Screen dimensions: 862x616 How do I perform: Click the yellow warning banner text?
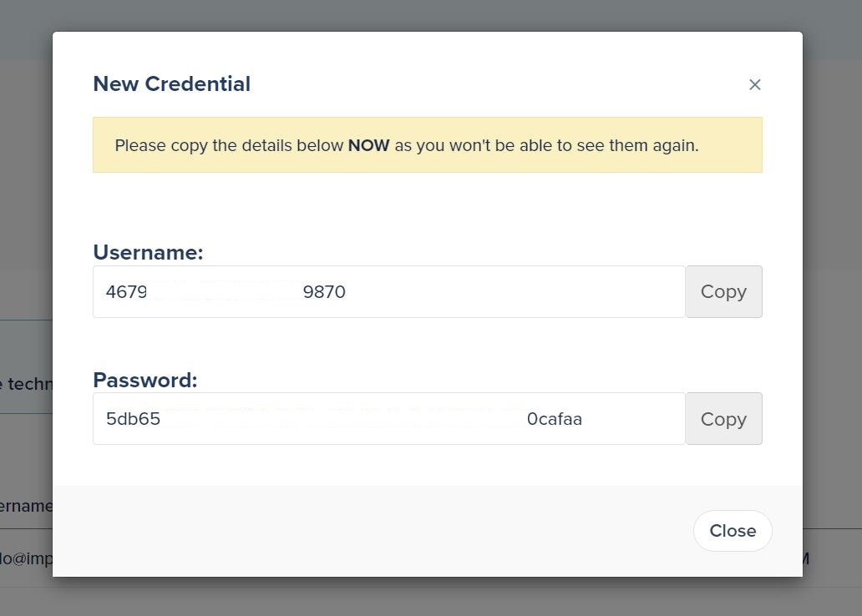tap(407, 144)
